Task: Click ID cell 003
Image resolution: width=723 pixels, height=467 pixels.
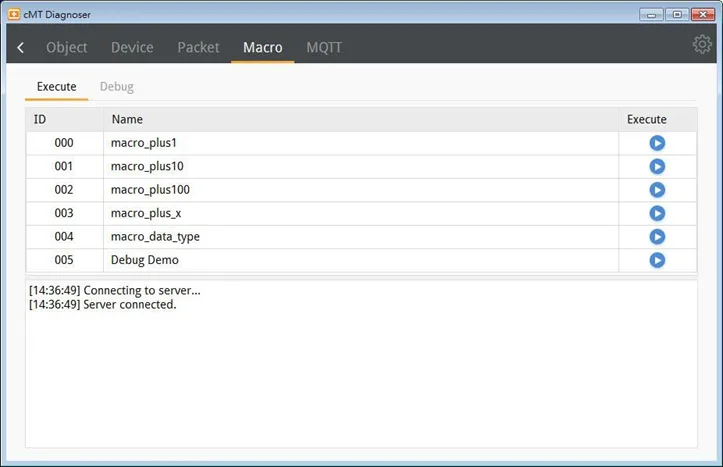Action: point(65,213)
